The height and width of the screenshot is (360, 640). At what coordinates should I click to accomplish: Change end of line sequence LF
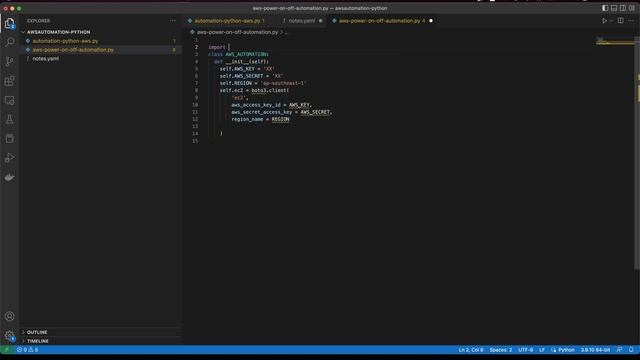point(542,350)
